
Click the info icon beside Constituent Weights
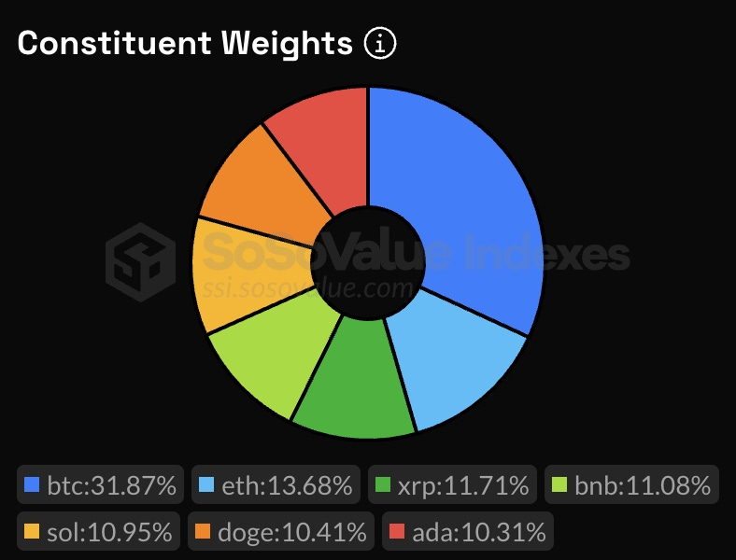click(380, 44)
